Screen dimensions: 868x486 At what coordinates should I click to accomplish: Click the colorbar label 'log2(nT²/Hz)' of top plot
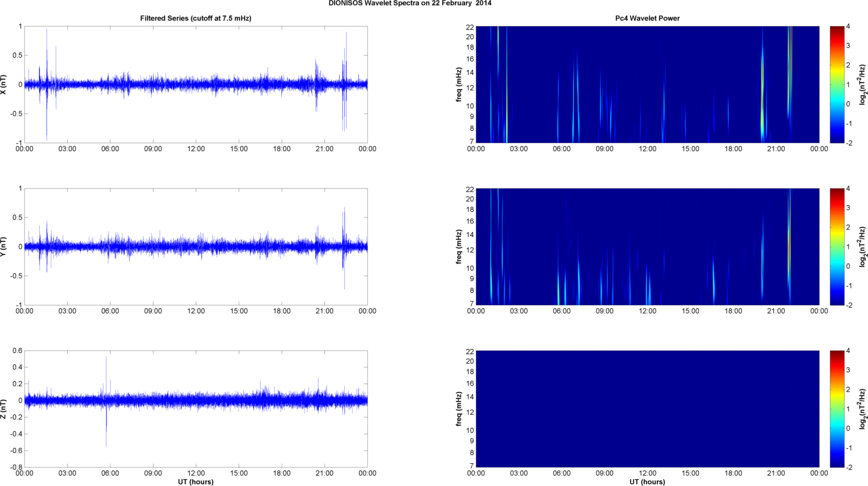pos(863,84)
